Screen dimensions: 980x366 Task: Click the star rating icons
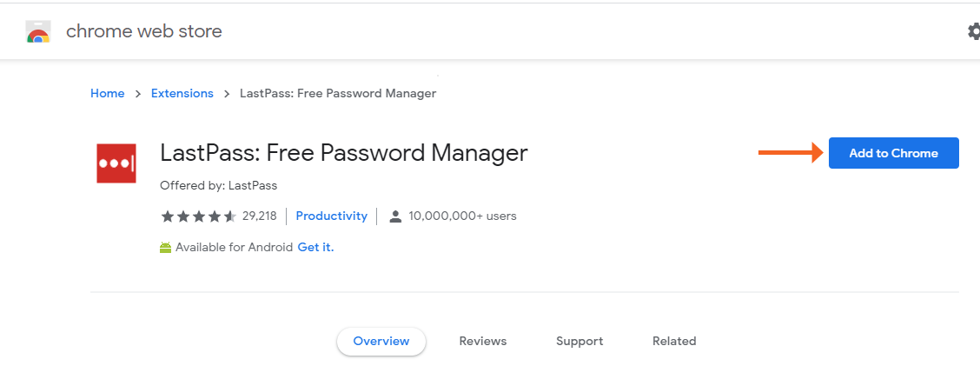(x=198, y=216)
